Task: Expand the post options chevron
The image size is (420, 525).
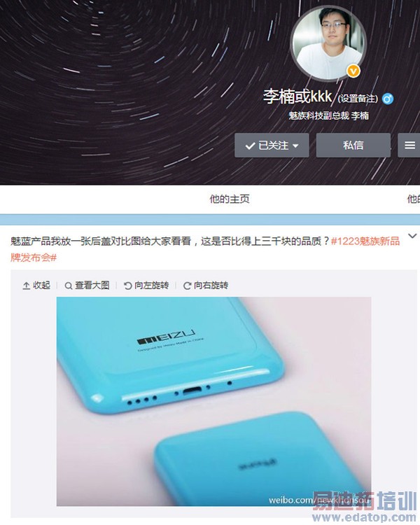Action: (412, 236)
